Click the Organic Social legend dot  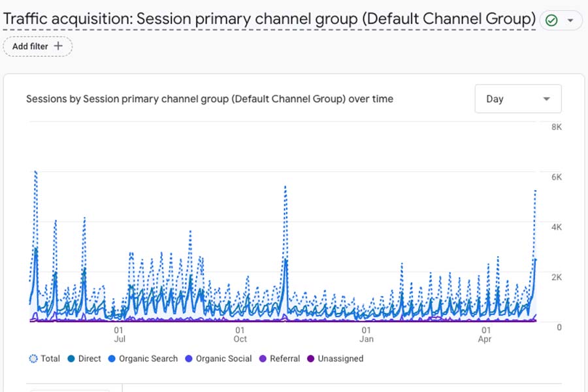pos(189,359)
